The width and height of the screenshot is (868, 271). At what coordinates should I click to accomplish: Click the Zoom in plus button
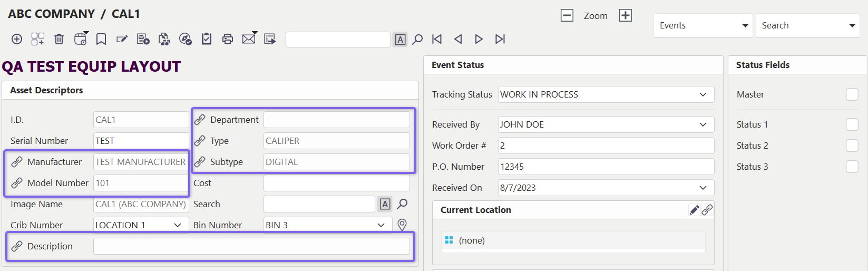pyautogui.click(x=626, y=15)
